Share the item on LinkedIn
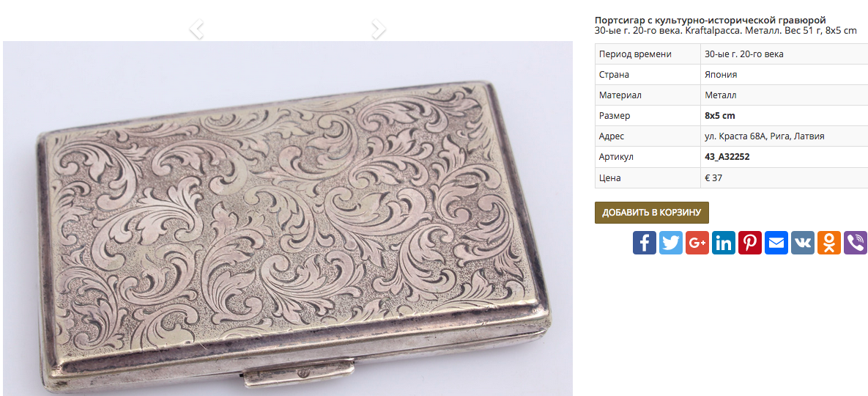This screenshot has height=396, width=868. (x=724, y=243)
